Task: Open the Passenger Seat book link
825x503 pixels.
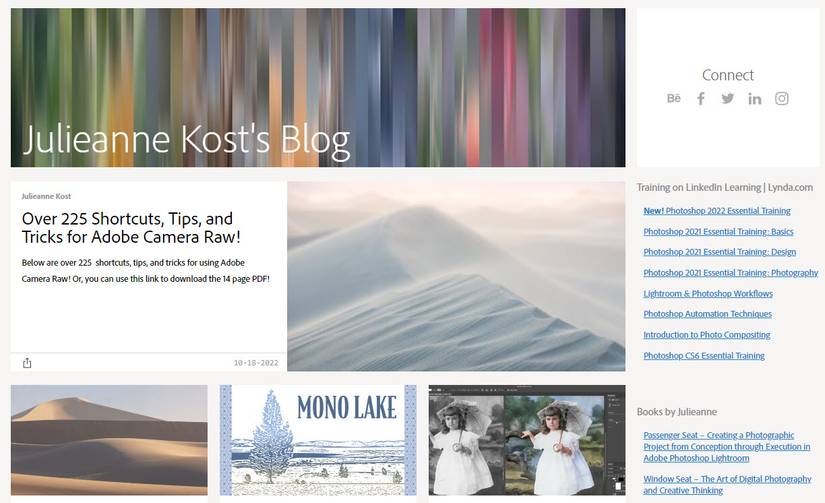Action: 727,447
